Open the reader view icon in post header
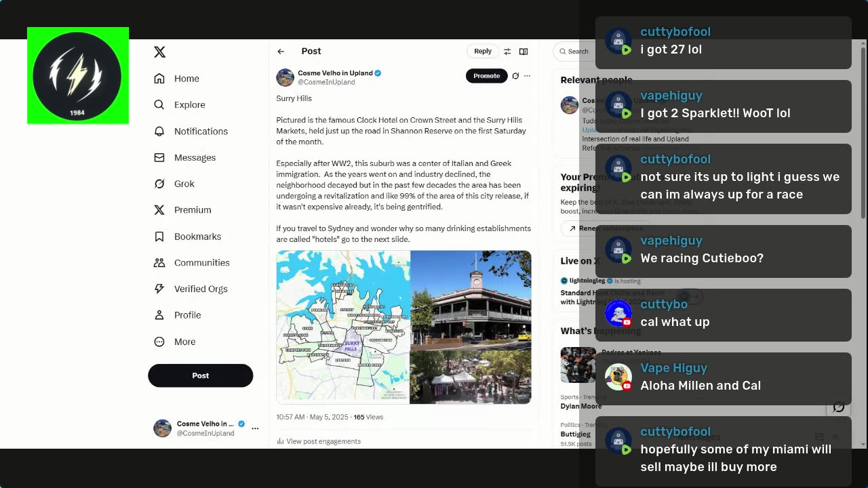 (x=524, y=52)
